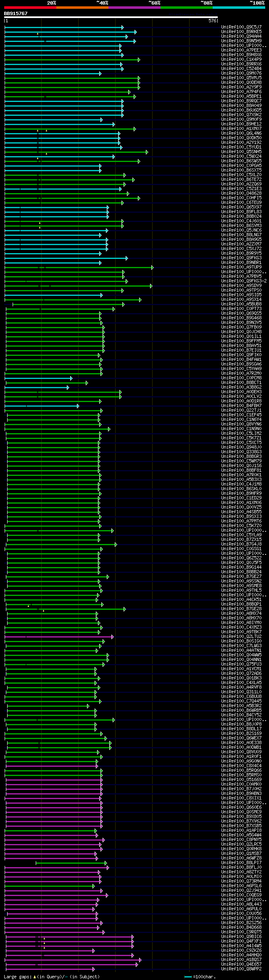Screen dimensions: 269x980
Task: Click the UniRef100_Q5VMJ5 label
Action: (241, 78)
